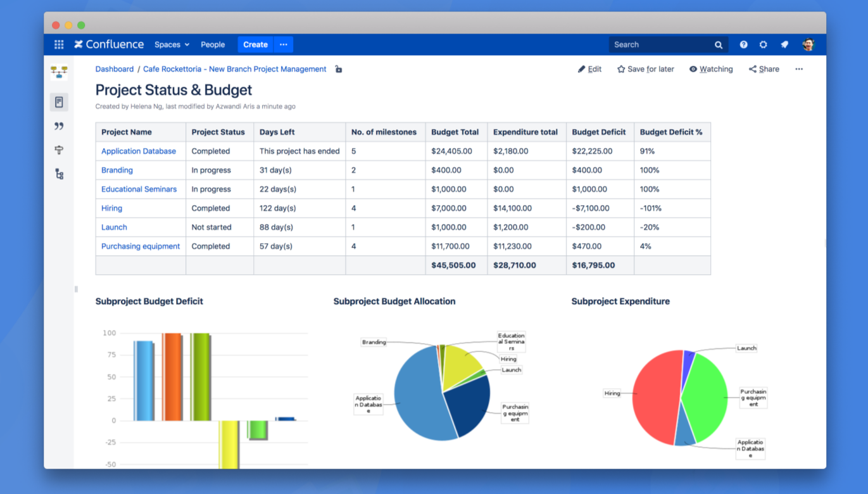Click the Subproject Expenditure heading
The width and height of the screenshot is (868, 494).
pyautogui.click(x=620, y=301)
